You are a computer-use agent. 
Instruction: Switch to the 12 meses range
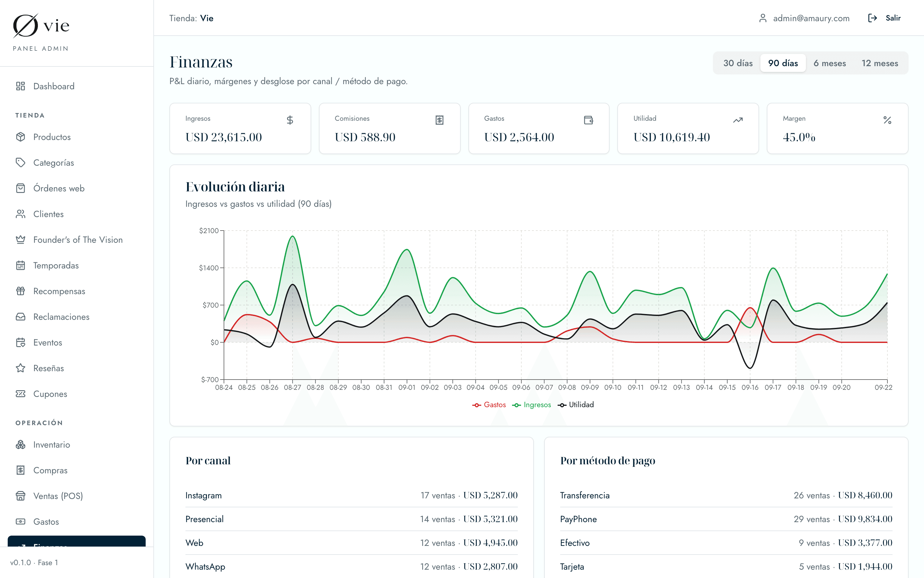tap(880, 63)
